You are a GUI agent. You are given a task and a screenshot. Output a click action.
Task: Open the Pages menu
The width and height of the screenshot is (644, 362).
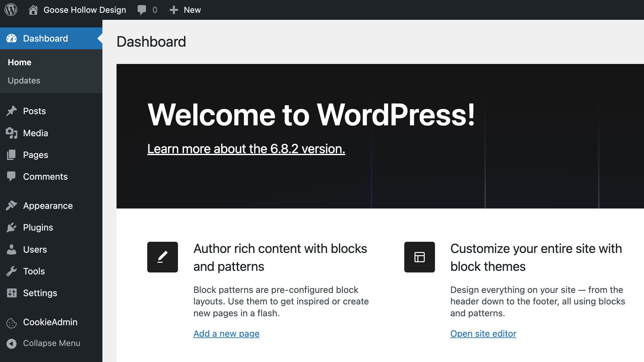[36, 155]
